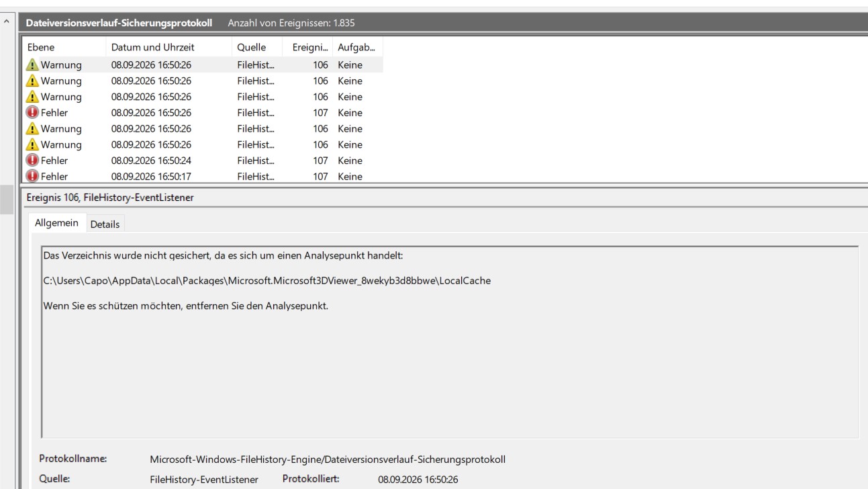Click the 'Ereignis 106, FileHistory-EventListener' pane heading
868x489 pixels.
110,197
